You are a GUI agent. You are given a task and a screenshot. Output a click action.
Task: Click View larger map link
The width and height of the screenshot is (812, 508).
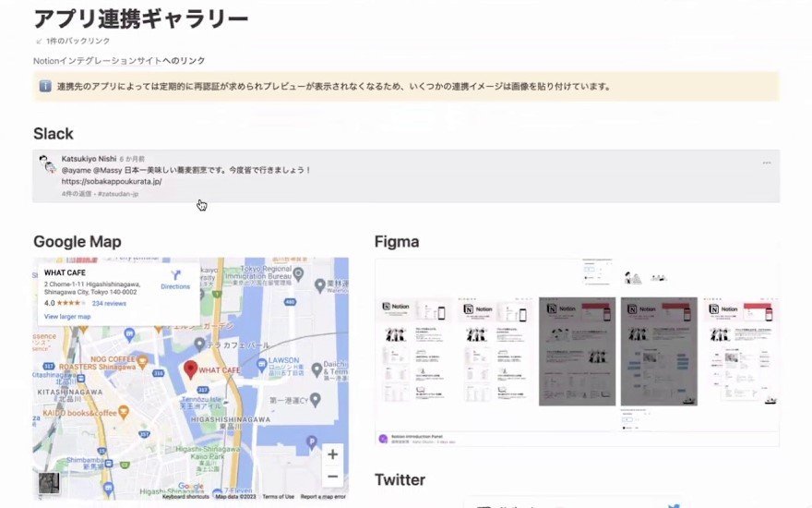(x=67, y=316)
